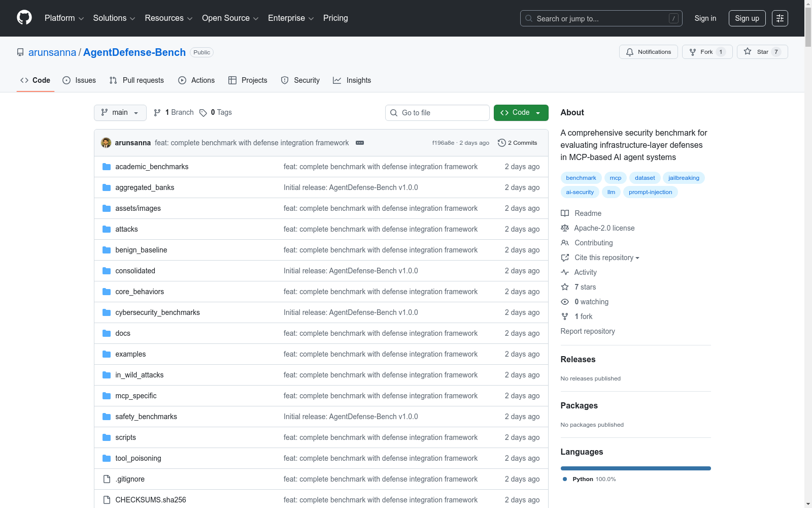Screen dimensions: 812x508
Task: Open the command palette icon button
Action: point(780,18)
